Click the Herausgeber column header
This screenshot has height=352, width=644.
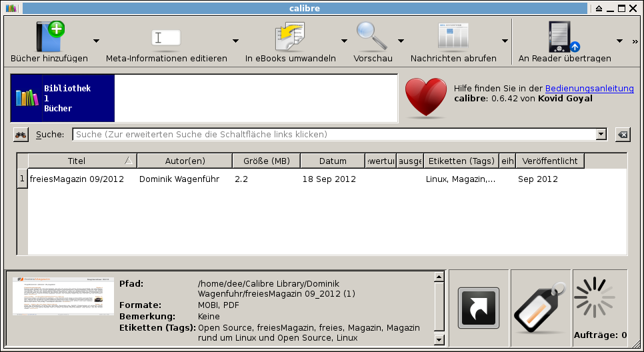(x=410, y=161)
